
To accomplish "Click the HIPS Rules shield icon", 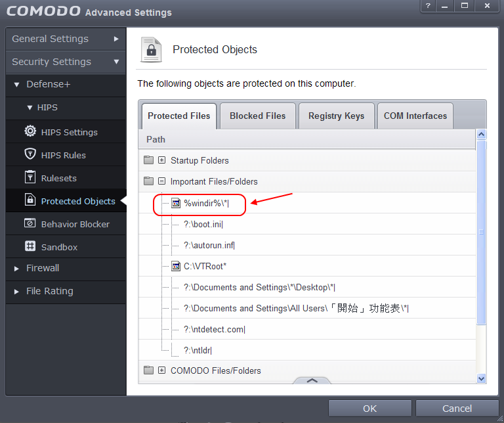I will click(30, 154).
